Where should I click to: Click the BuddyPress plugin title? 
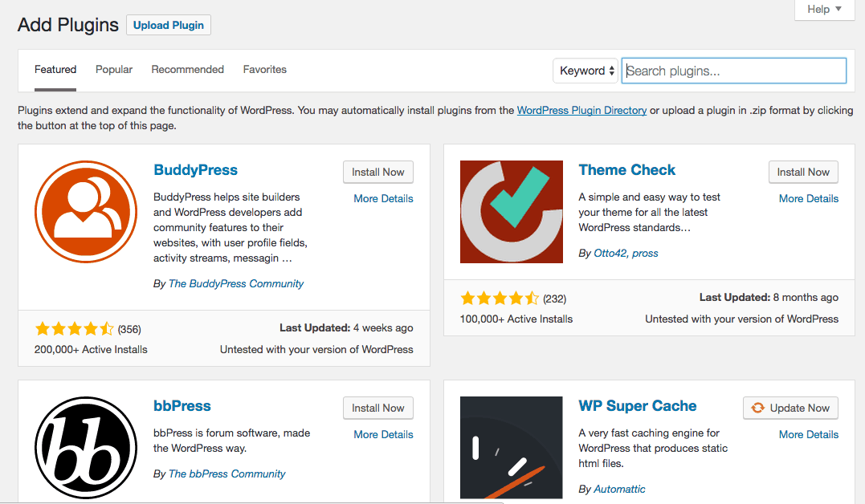click(x=195, y=170)
